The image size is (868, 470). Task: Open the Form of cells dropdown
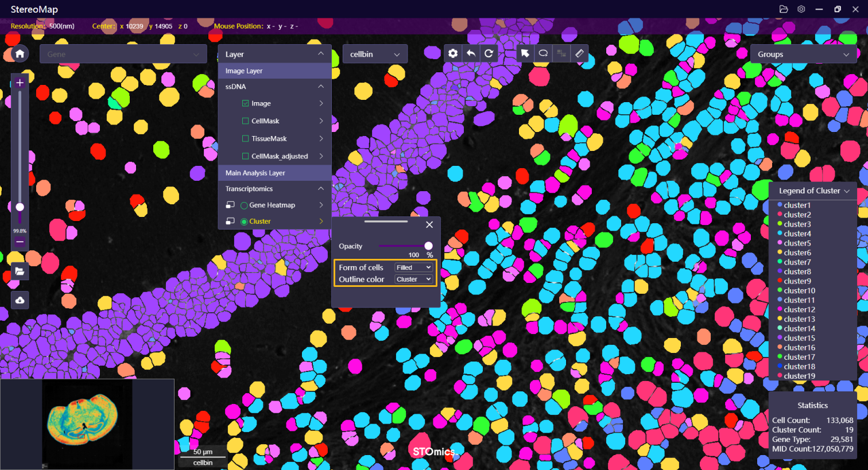(413, 267)
